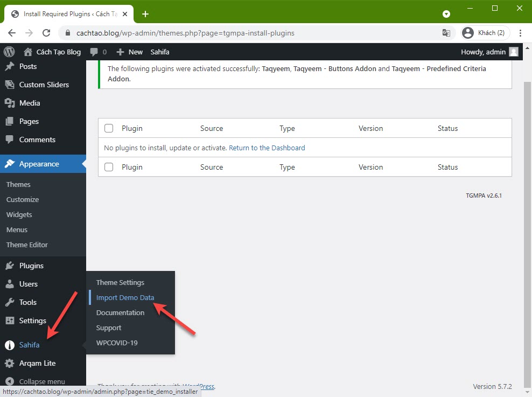Screen dimensions: 532x397
Task: Open Theme Editor under Appearance
Action: (27, 245)
